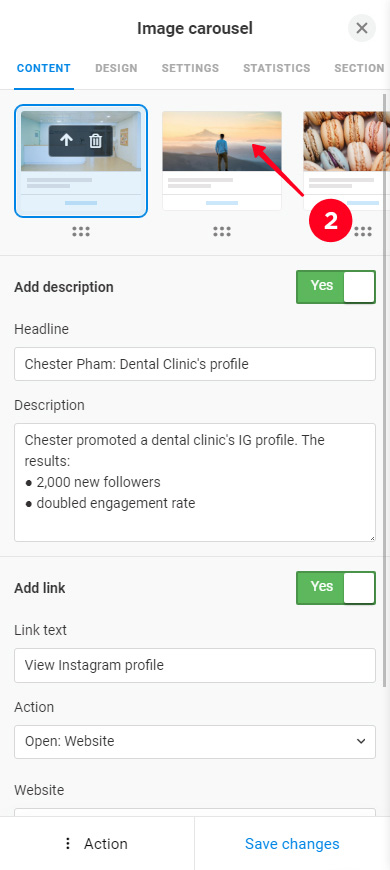Viewport: 390px width, 870px height.
Task: Select the macarons slide thumbnail
Action: click(347, 161)
